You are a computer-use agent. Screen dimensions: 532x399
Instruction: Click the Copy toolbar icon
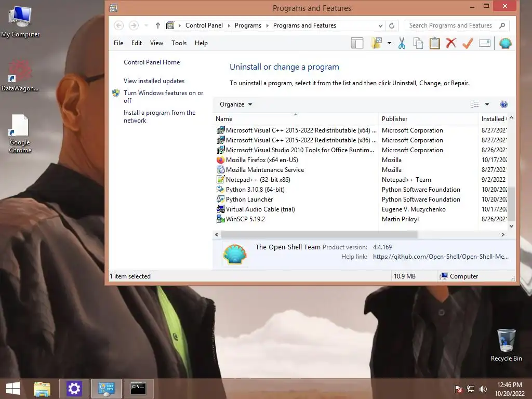click(x=418, y=43)
